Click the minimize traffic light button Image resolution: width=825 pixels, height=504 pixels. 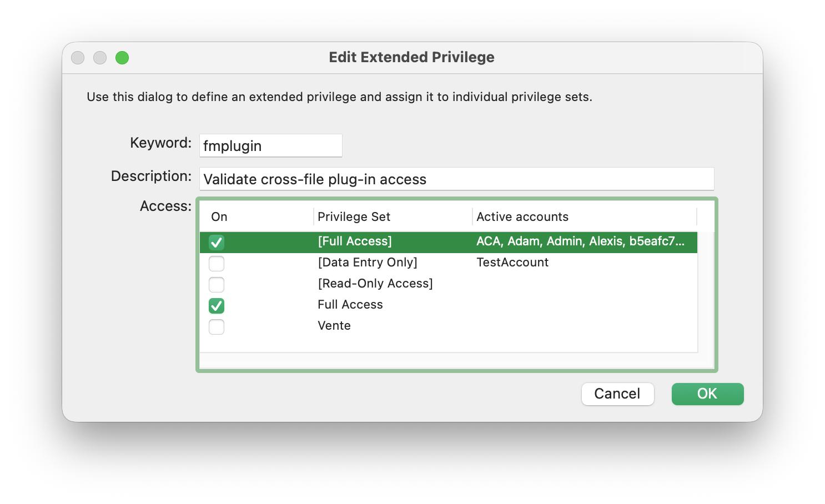click(x=100, y=57)
